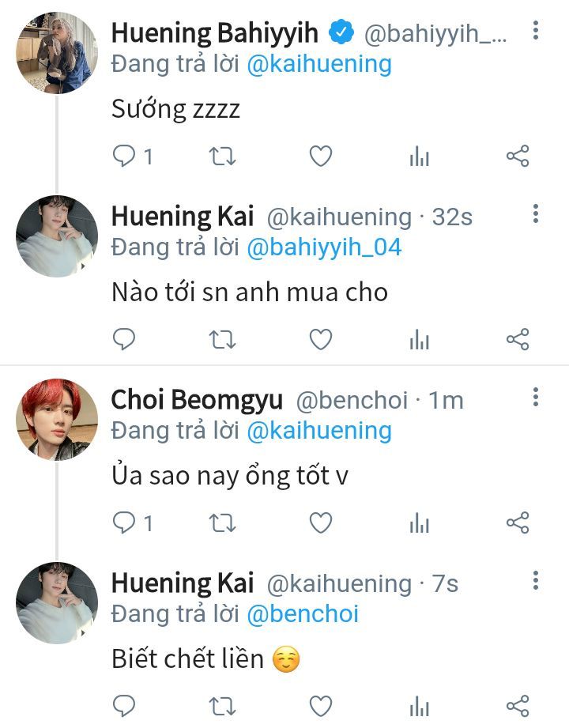This screenshot has height=728, width=569.
Task: Open more options on Huening Bahiyyih's tweet
Action: pyautogui.click(x=536, y=32)
